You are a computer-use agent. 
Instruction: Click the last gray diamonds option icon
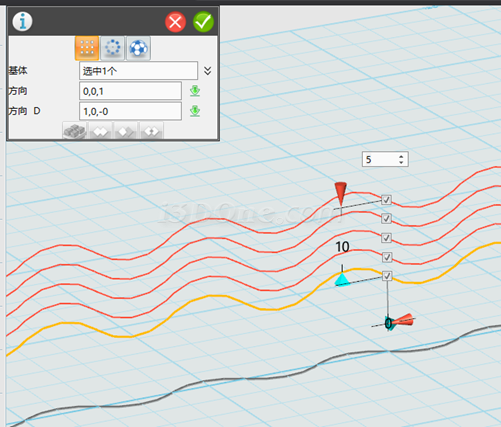[x=152, y=131]
